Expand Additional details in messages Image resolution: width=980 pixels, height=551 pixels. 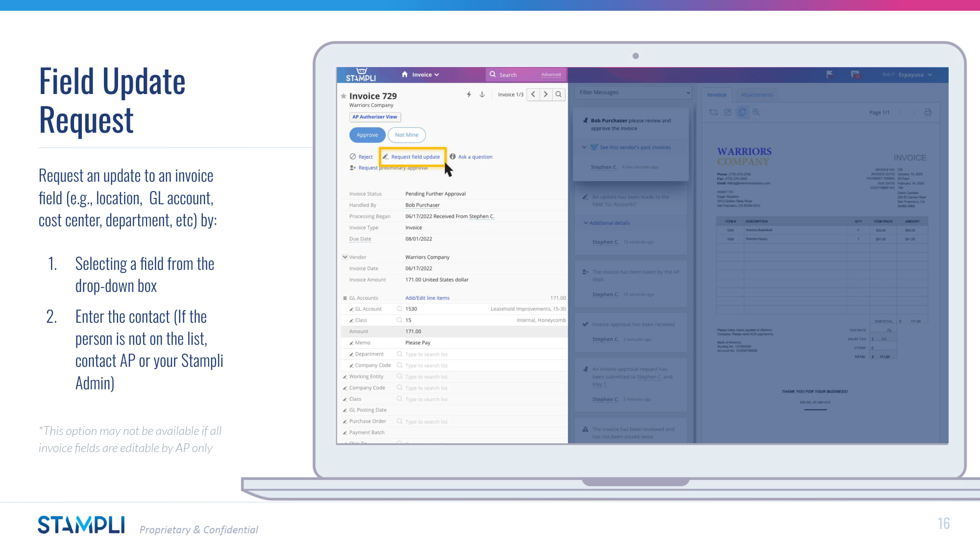point(609,223)
